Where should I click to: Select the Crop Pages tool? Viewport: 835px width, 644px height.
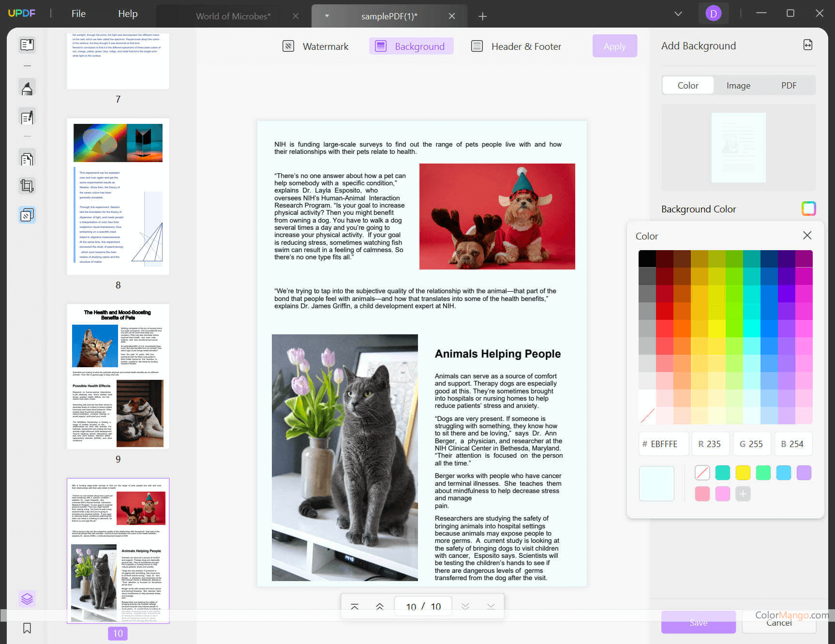click(27, 186)
